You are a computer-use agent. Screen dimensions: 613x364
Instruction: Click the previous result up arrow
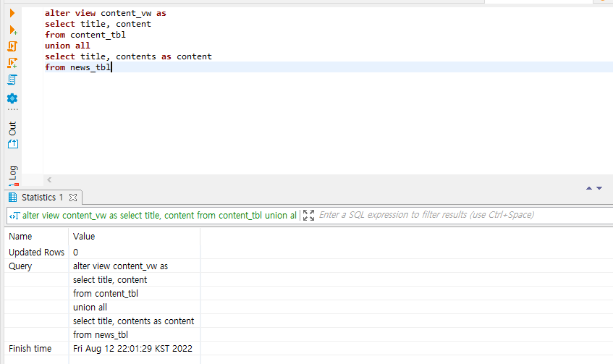(x=589, y=188)
